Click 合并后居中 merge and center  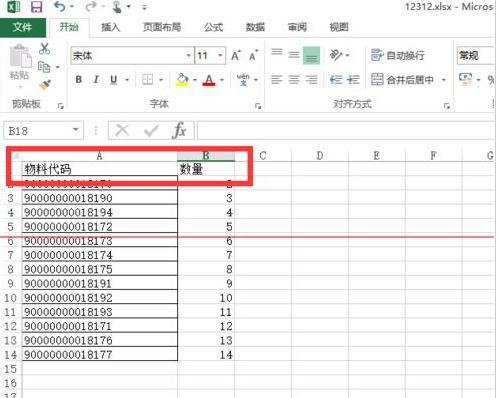(402, 80)
